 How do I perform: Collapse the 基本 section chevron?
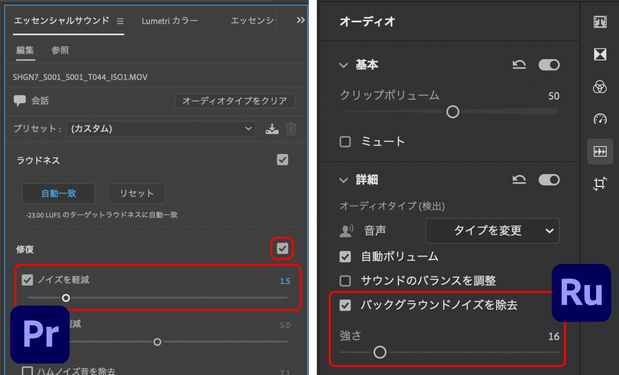(x=343, y=65)
